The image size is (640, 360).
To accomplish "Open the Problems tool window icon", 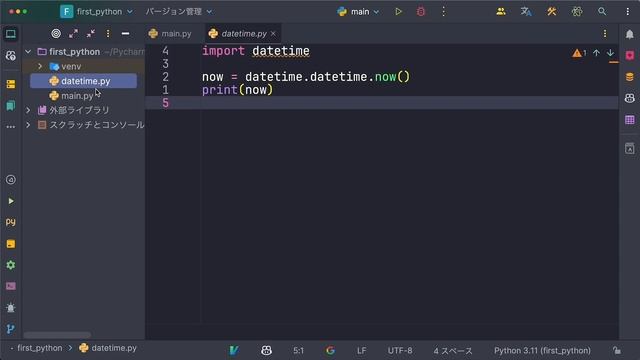I will (x=11, y=308).
